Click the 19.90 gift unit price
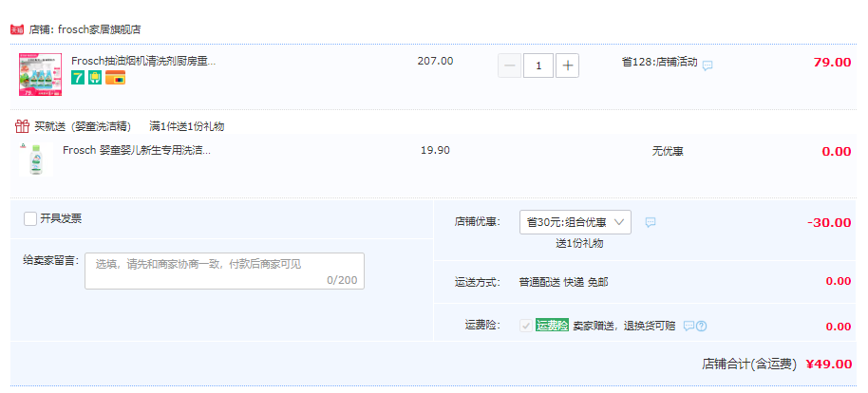Image resolution: width=868 pixels, height=393 pixels. click(x=435, y=150)
